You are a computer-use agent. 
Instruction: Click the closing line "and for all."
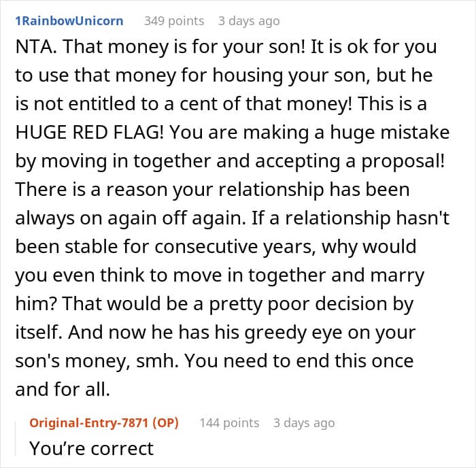(x=62, y=390)
